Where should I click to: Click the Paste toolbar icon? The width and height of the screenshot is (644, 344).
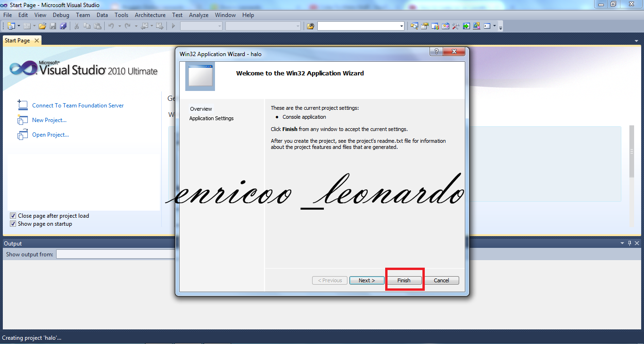pyautogui.click(x=97, y=26)
